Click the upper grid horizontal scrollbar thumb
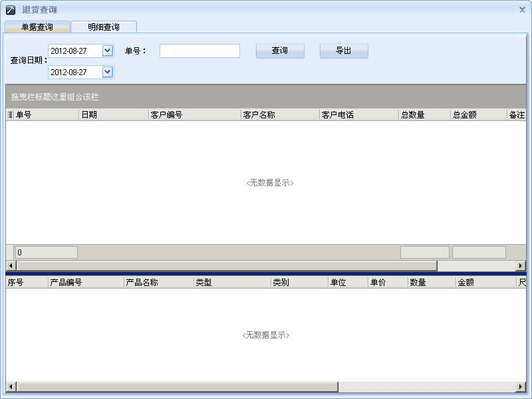The width and height of the screenshot is (532, 399). tap(227, 265)
